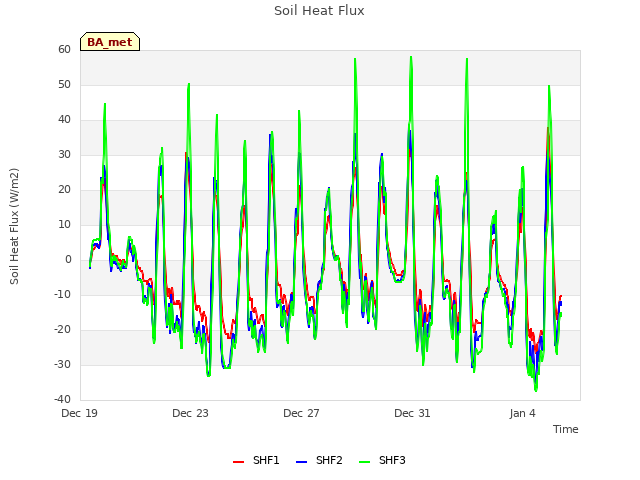The image size is (640, 480).
Task: Click the 20 y-axis tick label
Action: 64,189
